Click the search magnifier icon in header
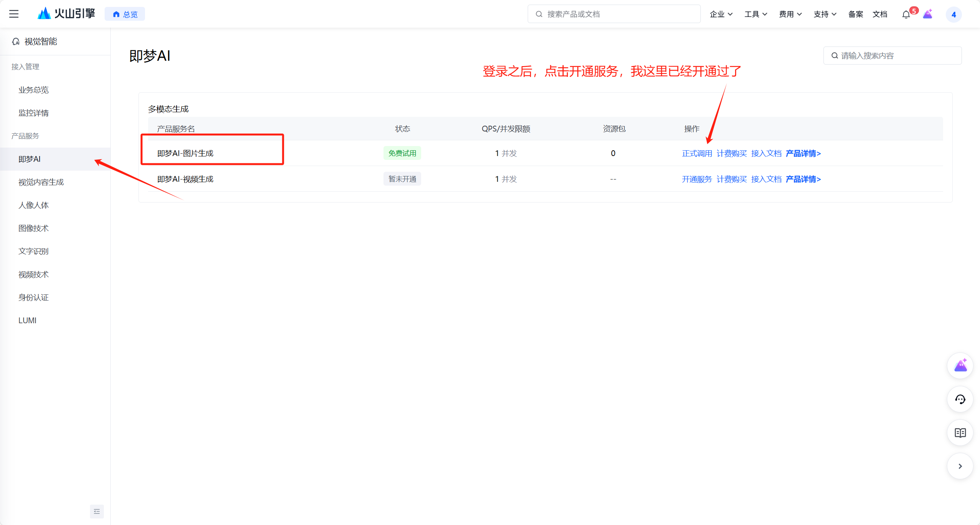The width and height of the screenshot is (980, 525). coord(539,14)
